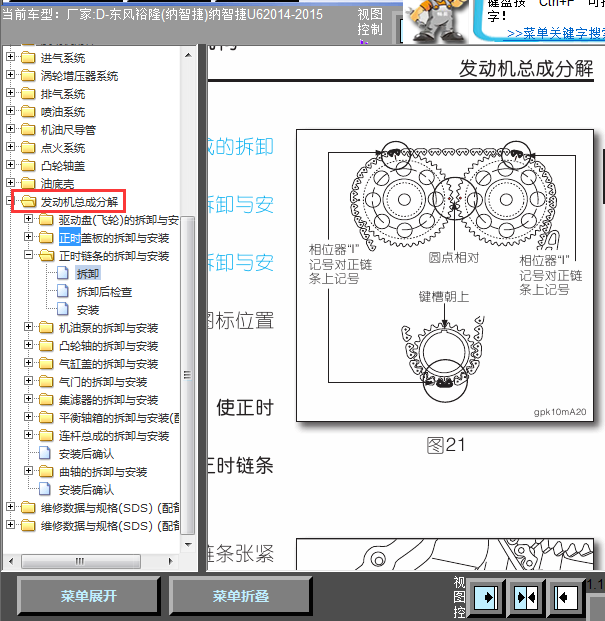Image resolution: width=605 pixels, height=621 pixels.
Task: Click the 气门的拆卸与安装 folder icon
Action: 46,382
